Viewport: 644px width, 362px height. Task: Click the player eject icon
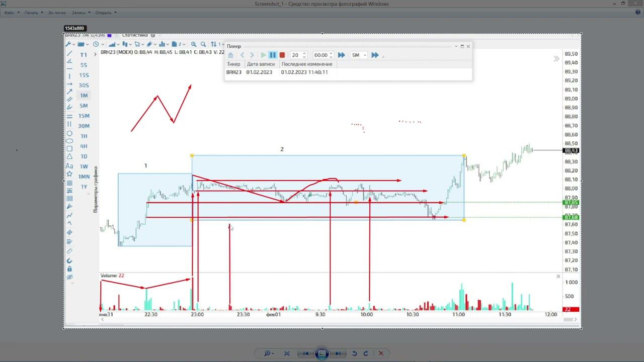coord(231,55)
